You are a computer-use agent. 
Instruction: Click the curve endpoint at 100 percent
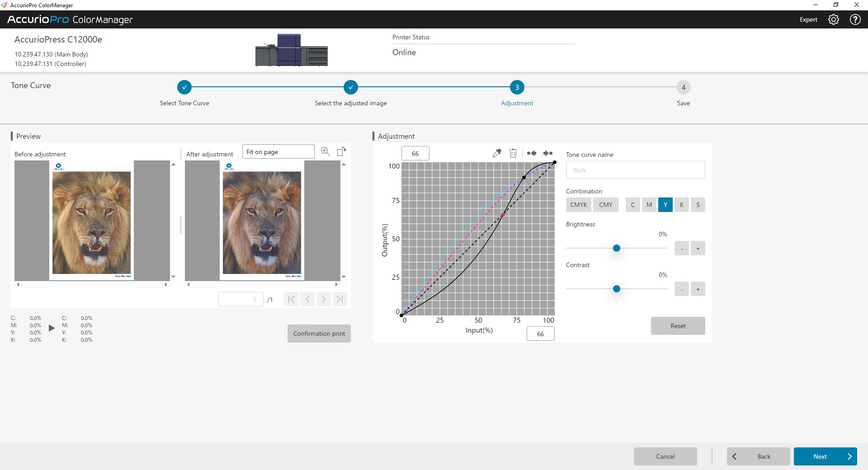tap(555, 162)
